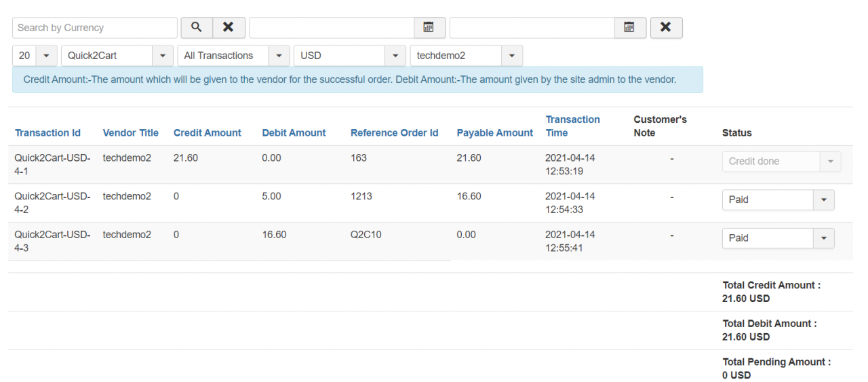Sort by Transaction Time column header
The height and width of the screenshot is (382, 868).
pyautogui.click(x=572, y=126)
